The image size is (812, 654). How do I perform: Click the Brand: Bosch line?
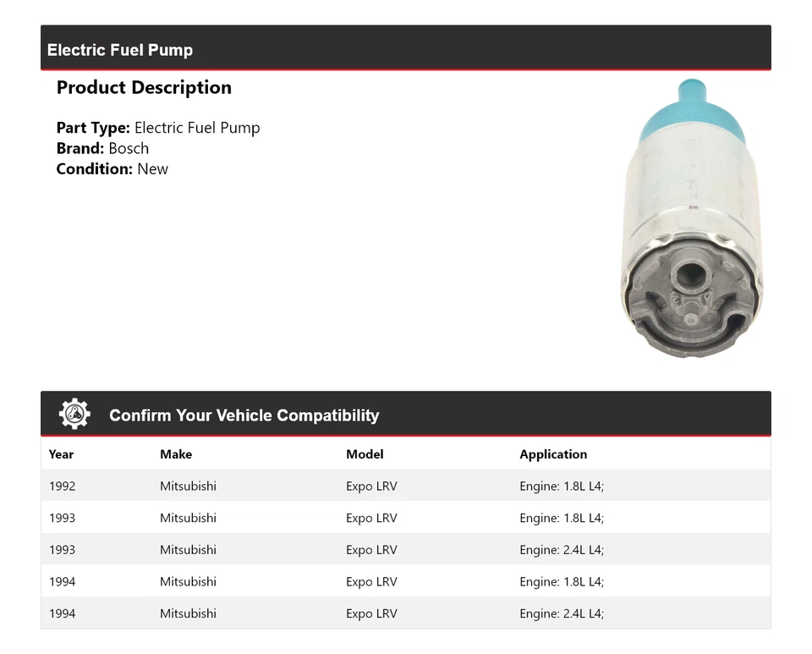(x=102, y=148)
